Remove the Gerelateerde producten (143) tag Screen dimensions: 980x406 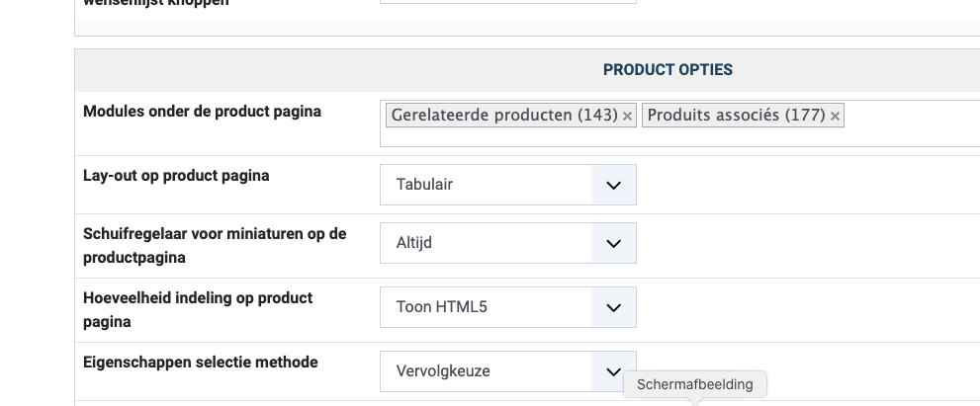pos(627,117)
